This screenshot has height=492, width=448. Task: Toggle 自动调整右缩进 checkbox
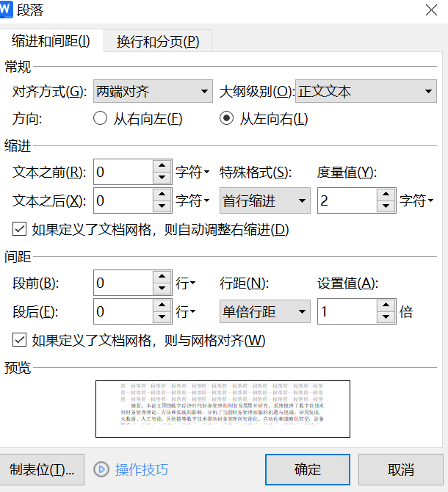tap(19, 228)
